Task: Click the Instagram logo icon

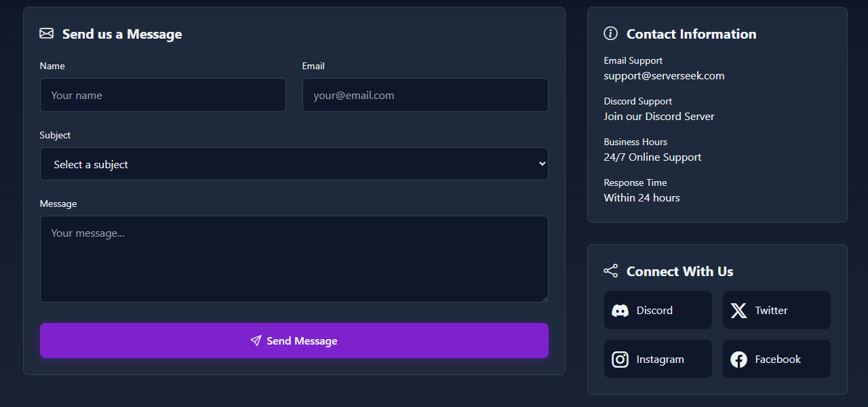Action: tap(620, 360)
